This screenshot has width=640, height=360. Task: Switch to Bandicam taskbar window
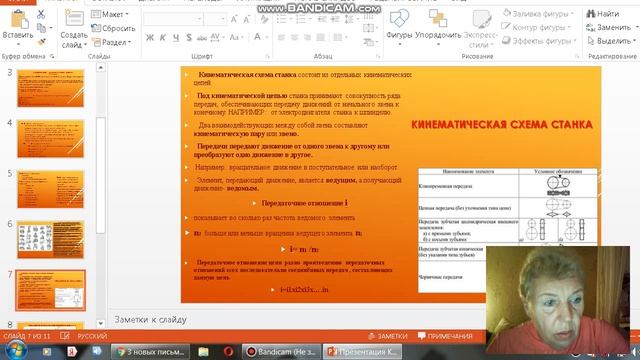click(282, 351)
